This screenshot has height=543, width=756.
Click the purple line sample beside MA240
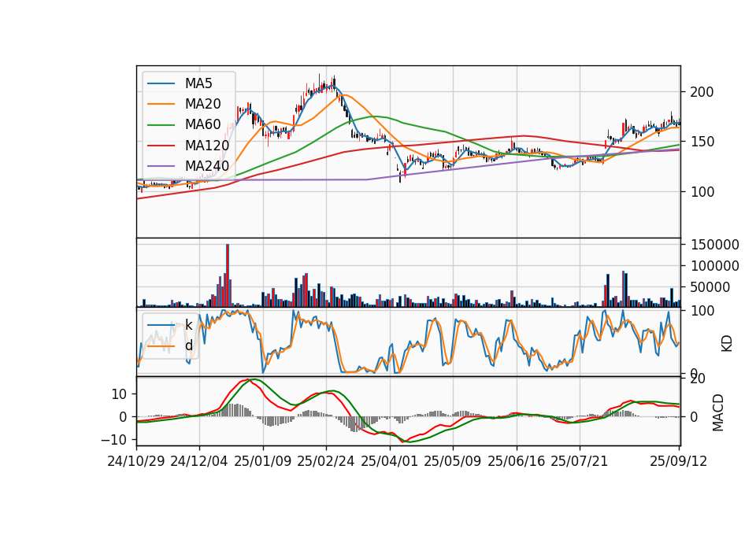click(x=161, y=166)
